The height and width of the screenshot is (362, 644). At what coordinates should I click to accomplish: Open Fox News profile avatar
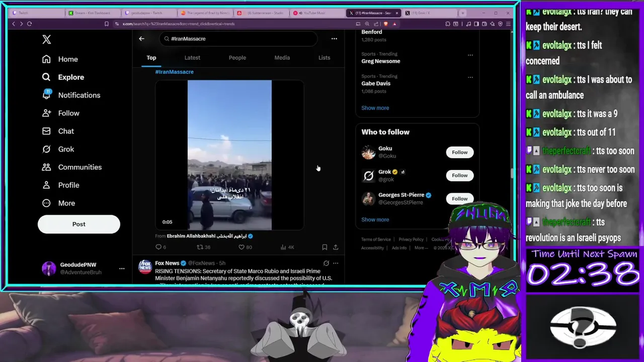tap(145, 266)
